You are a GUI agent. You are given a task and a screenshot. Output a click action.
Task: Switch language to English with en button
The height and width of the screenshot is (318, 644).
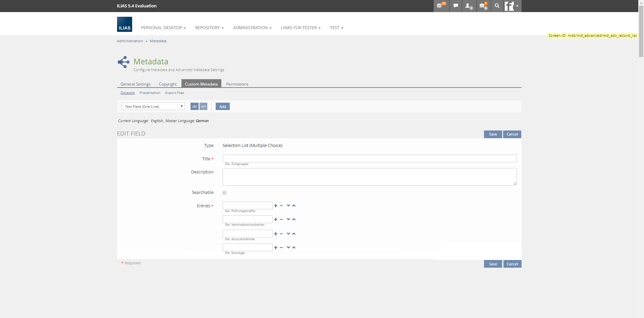pyautogui.click(x=203, y=106)
